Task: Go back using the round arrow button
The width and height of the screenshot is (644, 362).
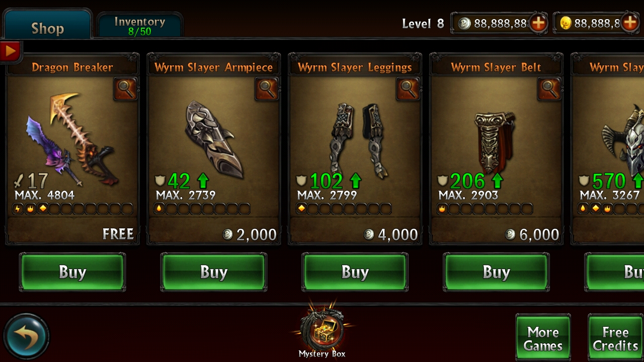Action: tap(26, 336)
